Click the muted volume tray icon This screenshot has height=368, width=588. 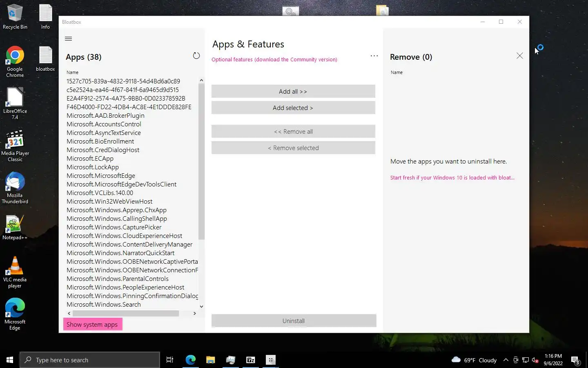click(x=535, y=360)
